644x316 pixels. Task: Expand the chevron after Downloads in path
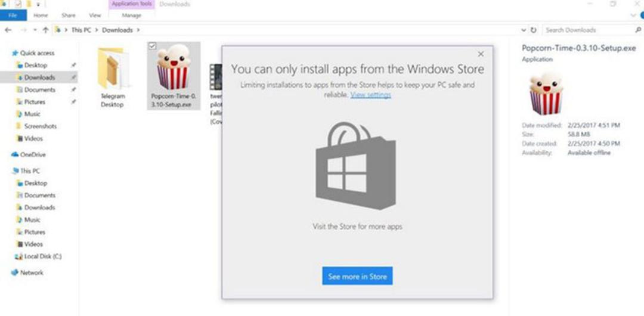pyautogui.click(x=138, y=30)
